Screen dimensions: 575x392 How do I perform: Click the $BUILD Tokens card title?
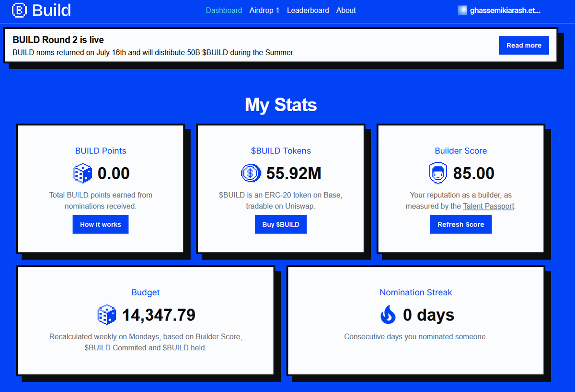281,150
